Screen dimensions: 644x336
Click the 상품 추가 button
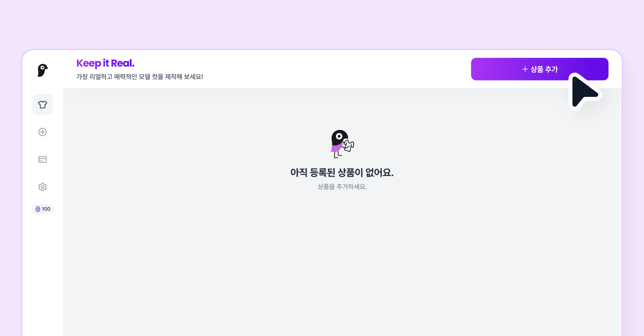(540, 69)
